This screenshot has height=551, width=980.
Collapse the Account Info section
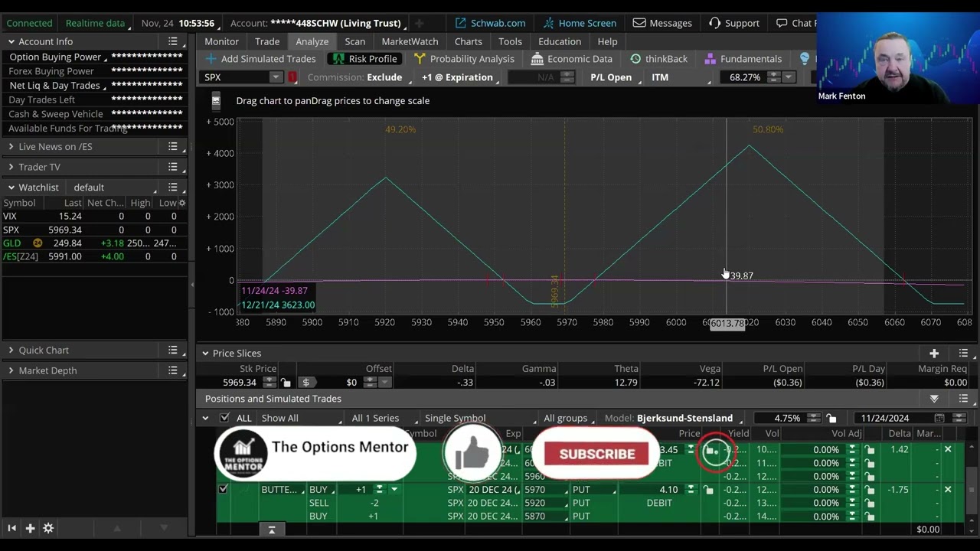click(11, 41)
